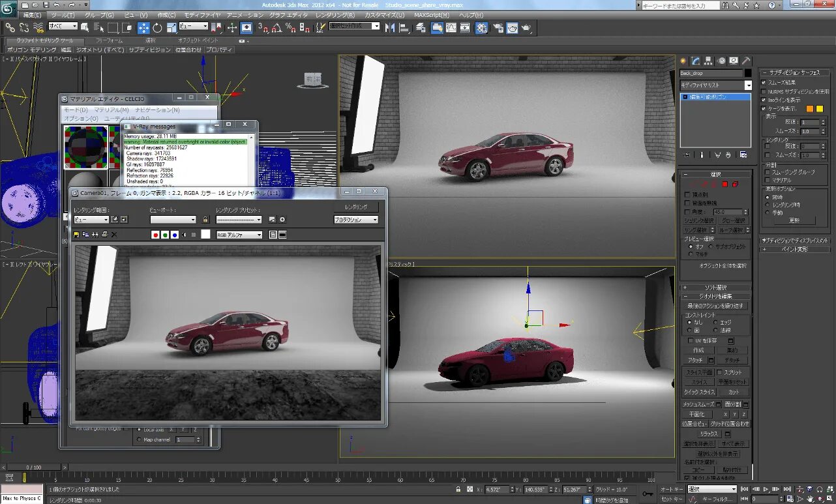Screen dimensions: 836x504
Task: Toggle the Angle Snap icon
Action: click(277, 27)
